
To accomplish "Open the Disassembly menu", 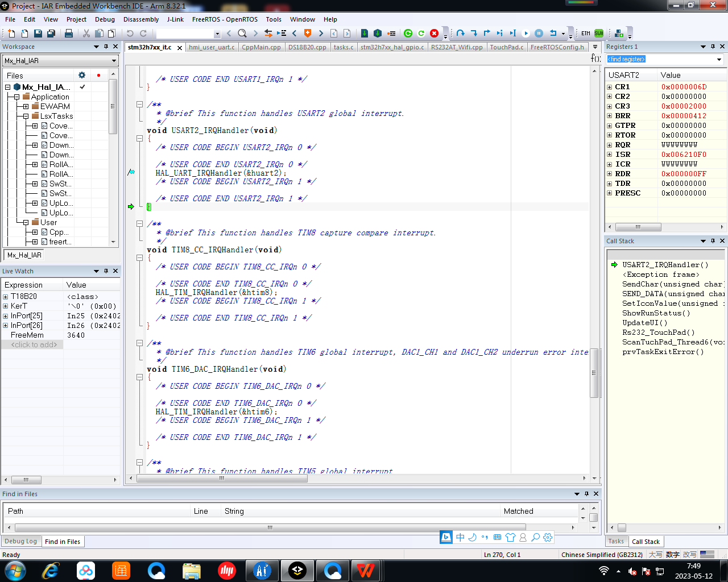I will (x=141, y=19).
